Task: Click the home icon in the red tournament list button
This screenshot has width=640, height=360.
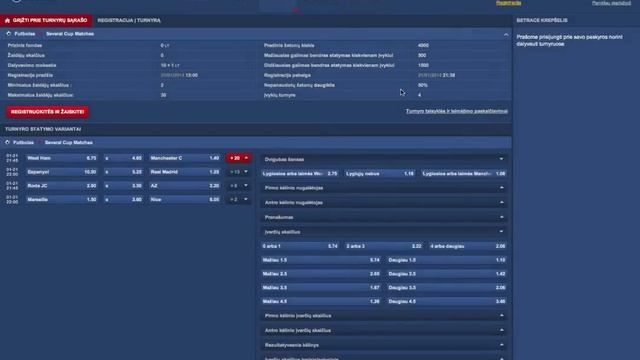Action: [7, 20]
